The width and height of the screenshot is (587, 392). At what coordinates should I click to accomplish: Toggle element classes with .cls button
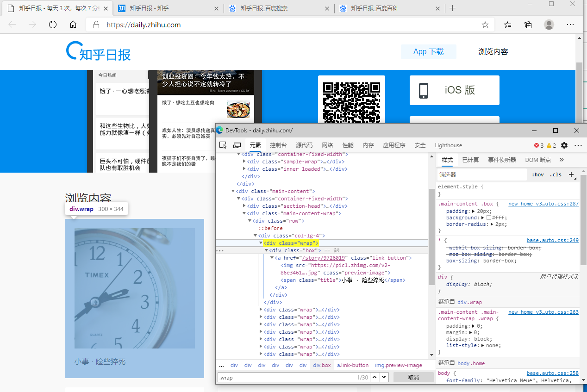click(555, 174)
